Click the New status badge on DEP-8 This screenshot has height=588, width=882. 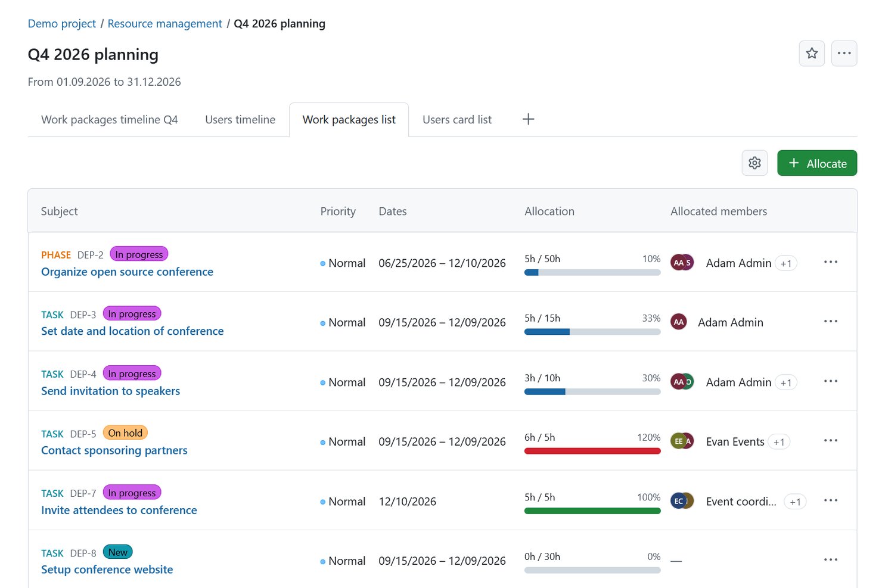(x=118, y=552)
